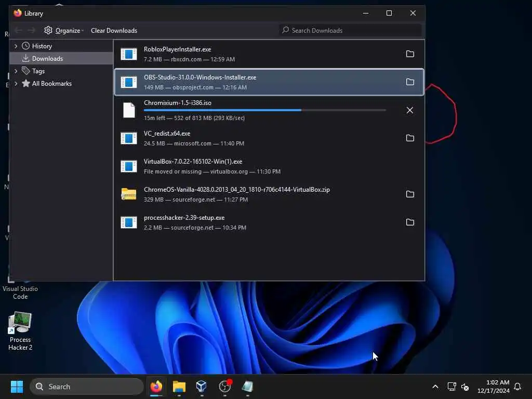Select VC_redist.x64.exe file name
Screen dimensions: 532x399
167,134
